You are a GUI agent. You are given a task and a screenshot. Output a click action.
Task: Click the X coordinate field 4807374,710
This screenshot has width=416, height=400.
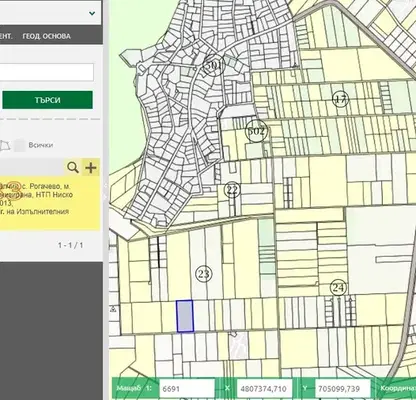264,389
